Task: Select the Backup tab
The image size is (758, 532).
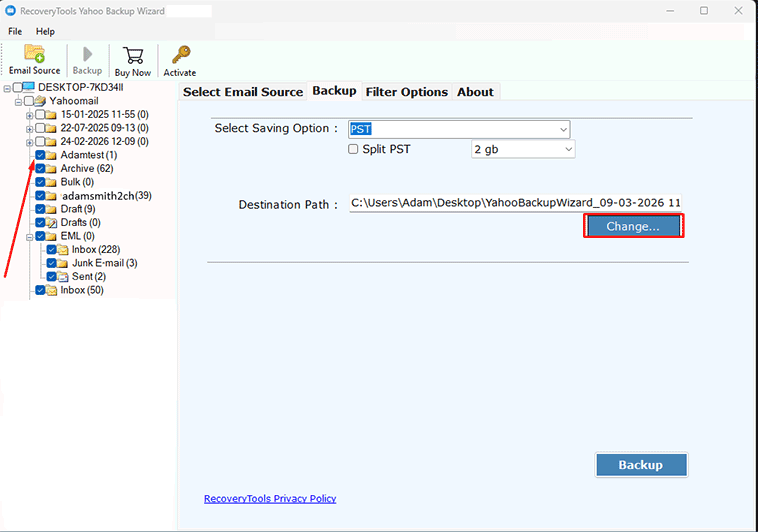Action: tap(334, 91)
